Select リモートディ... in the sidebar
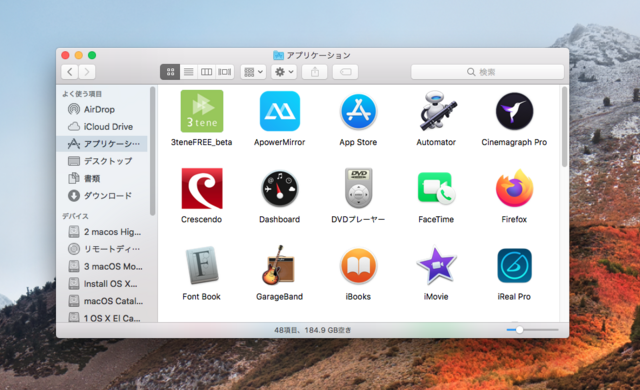640x390 pixels. pos(102,249)
